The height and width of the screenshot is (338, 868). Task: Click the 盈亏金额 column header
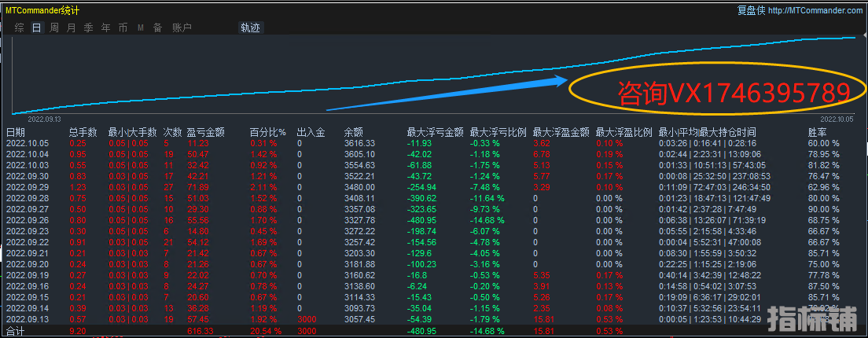coord(206,132)
